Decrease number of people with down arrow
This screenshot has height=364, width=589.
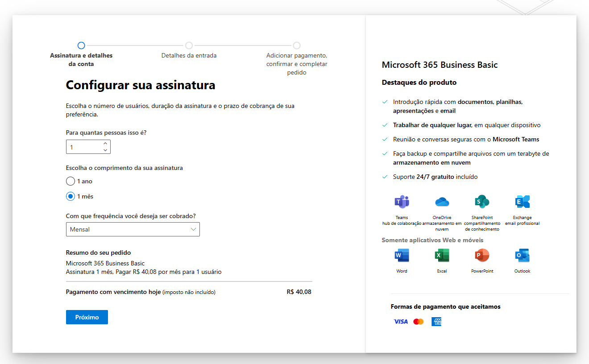[x=105, y=150]
